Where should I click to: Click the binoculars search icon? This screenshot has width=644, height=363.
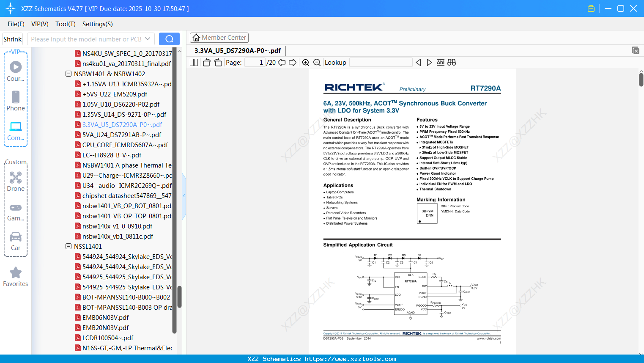[x=452, y=63]
